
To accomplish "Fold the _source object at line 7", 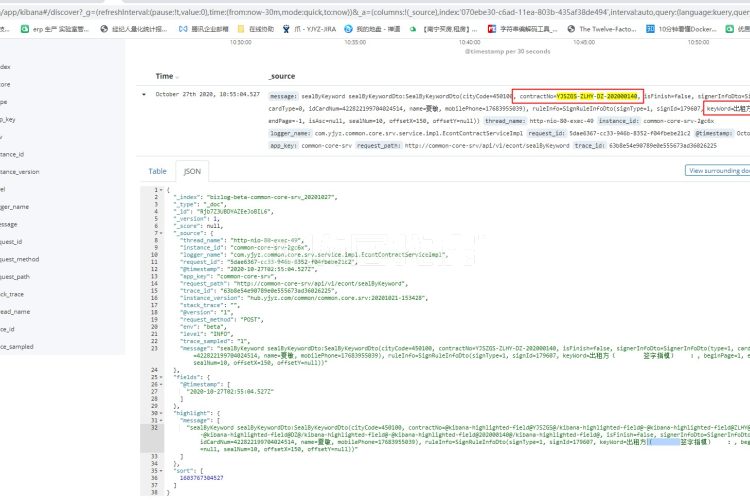I will pyautogui.click(x=162, y=233).
